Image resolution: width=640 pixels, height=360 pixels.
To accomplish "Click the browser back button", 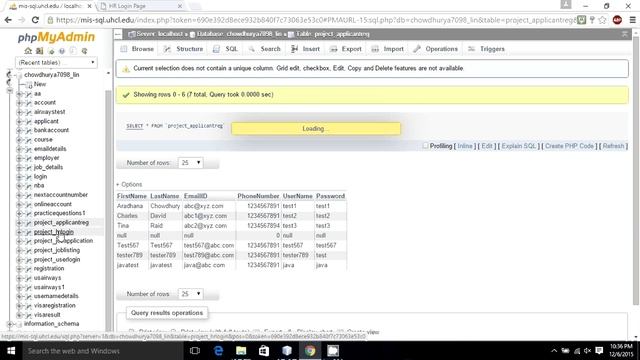I will pyautogui.click(x=8, y=20).
